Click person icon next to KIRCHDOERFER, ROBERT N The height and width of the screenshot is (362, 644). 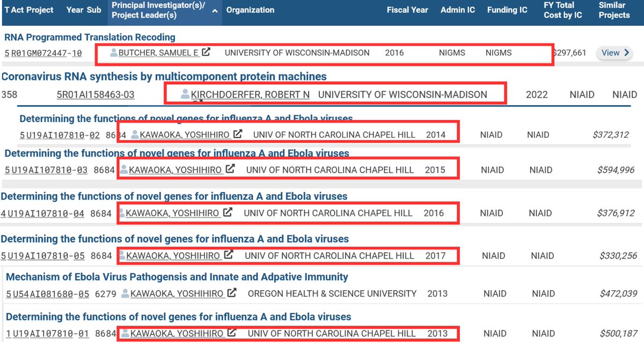[x=185, y=94]
